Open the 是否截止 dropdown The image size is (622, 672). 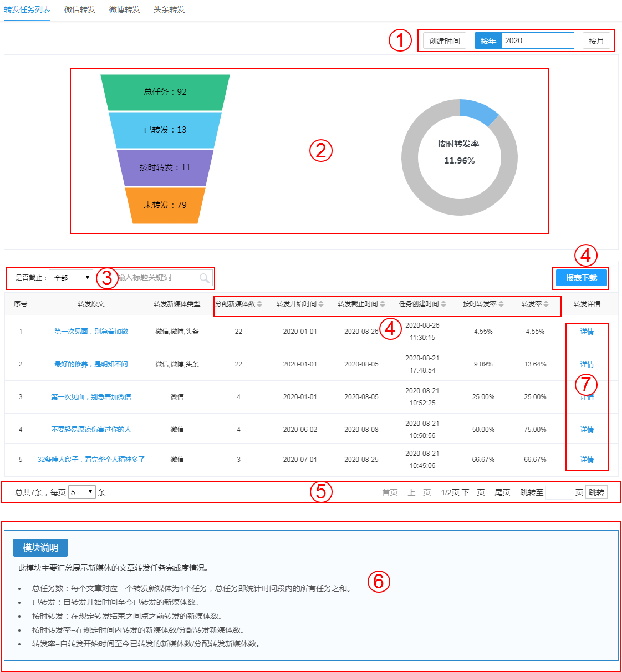[x=71, y=278]
